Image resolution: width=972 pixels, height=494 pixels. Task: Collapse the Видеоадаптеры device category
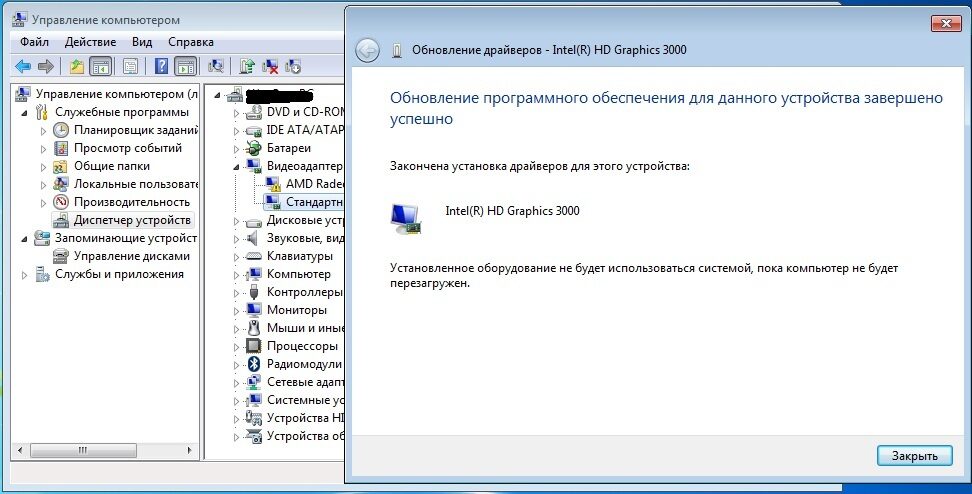click(237, 166)
